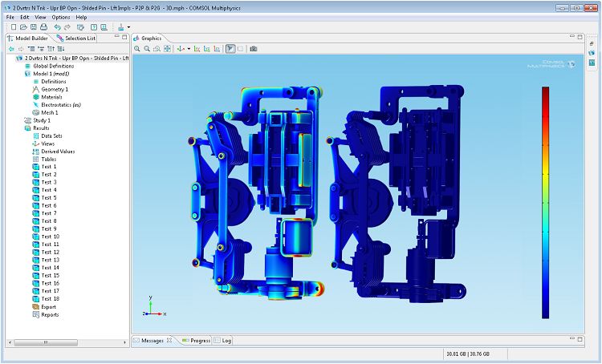Image resolution: width=602 pixels, height=364 pixels.
Task: Select the Derived Values node
Action: pyautogui.click(x=54, y=151)
